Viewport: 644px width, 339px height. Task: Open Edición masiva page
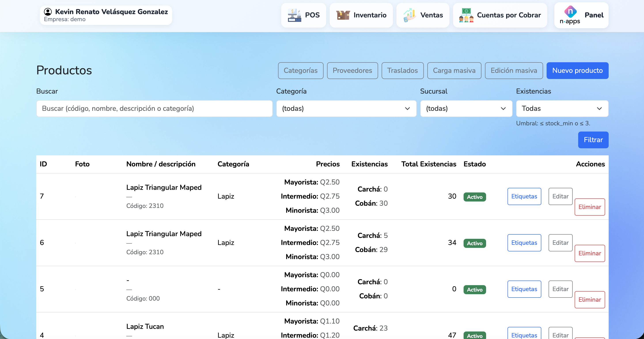click(x=513, y=70)
